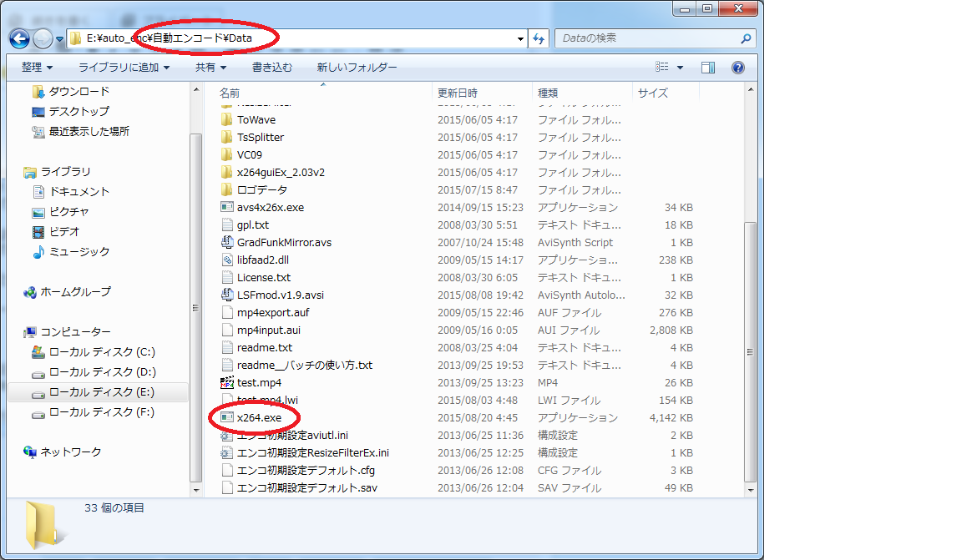Screen dimensions: 962x560
Task: Open ライブラリに追加 dropdown menu
Action: click(x=124, y=67)
